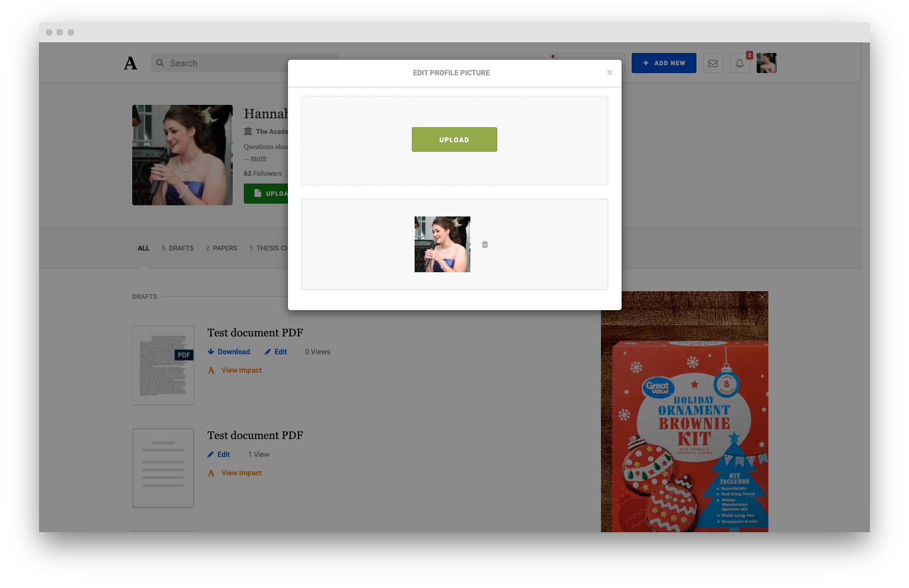This screenshot has width=909, height=588.
Task: Open notifications via the bell icon
Action: [740, 63]
